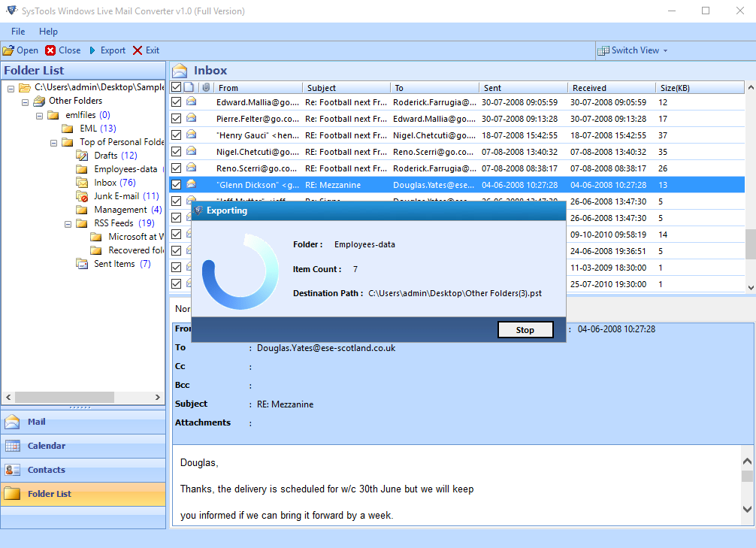Switch to the Mail pane

[83, 422]
